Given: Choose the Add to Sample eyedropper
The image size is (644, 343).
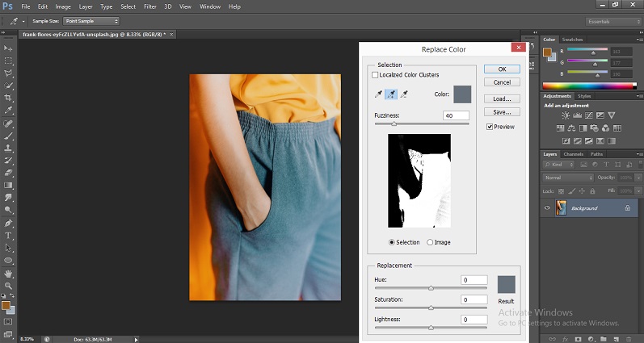Looking at the screenshot, I should pos(391,94).
